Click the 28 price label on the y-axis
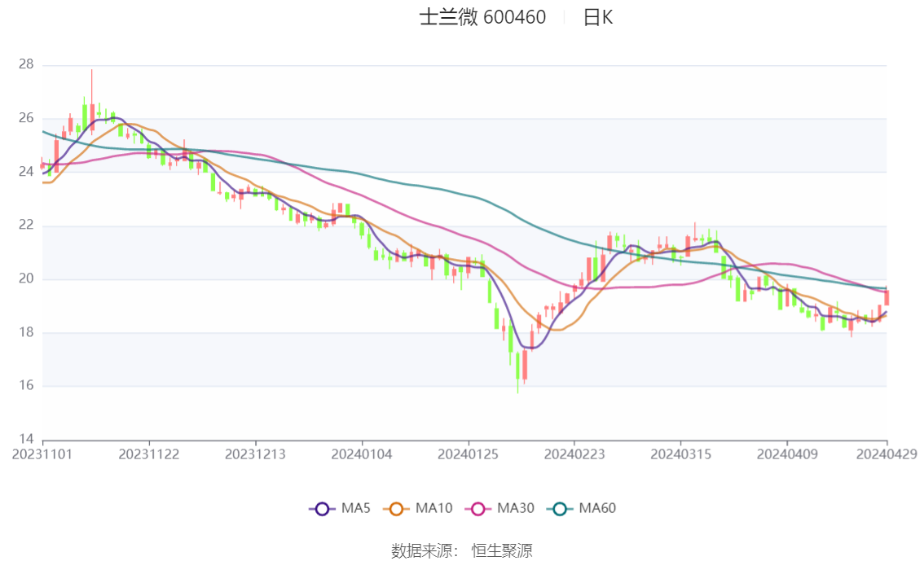The image size is (924, 561). 25,64
